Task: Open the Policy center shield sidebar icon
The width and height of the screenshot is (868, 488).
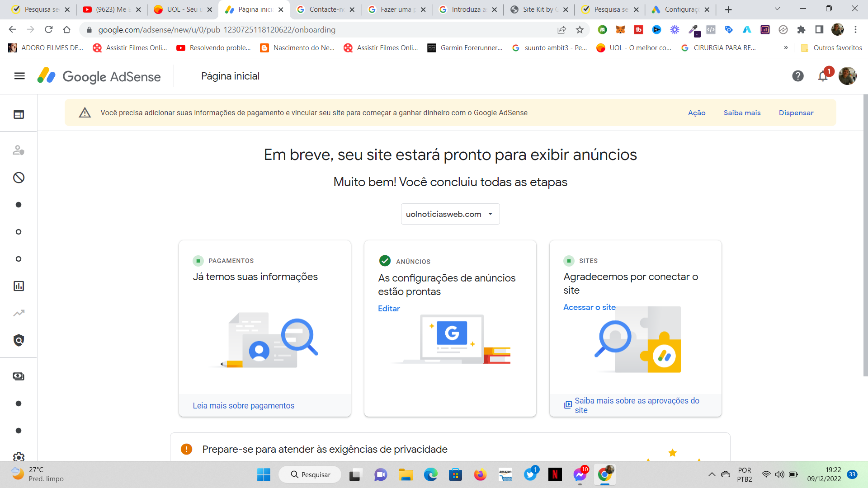Action: click(x=19, y=340)
